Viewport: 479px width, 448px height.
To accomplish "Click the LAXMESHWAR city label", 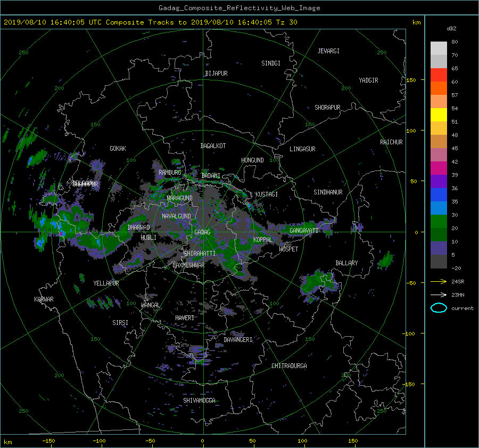I will 188,265.
